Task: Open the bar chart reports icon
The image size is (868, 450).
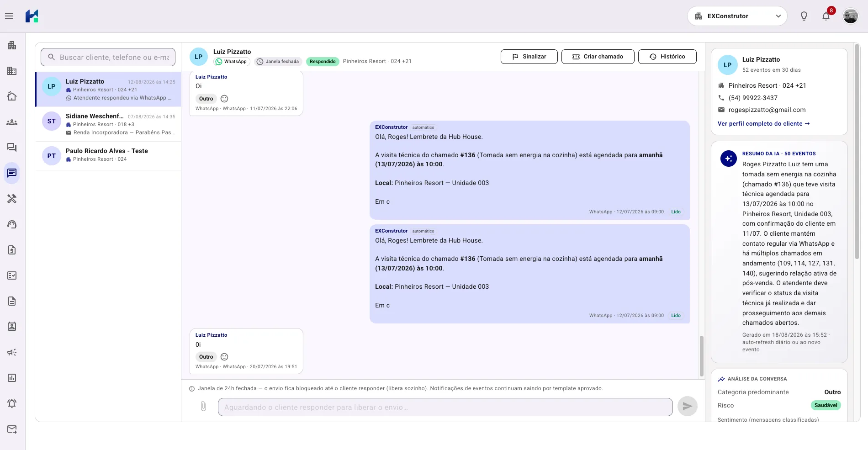Action: pyautogui.click(x=12, y=378)
